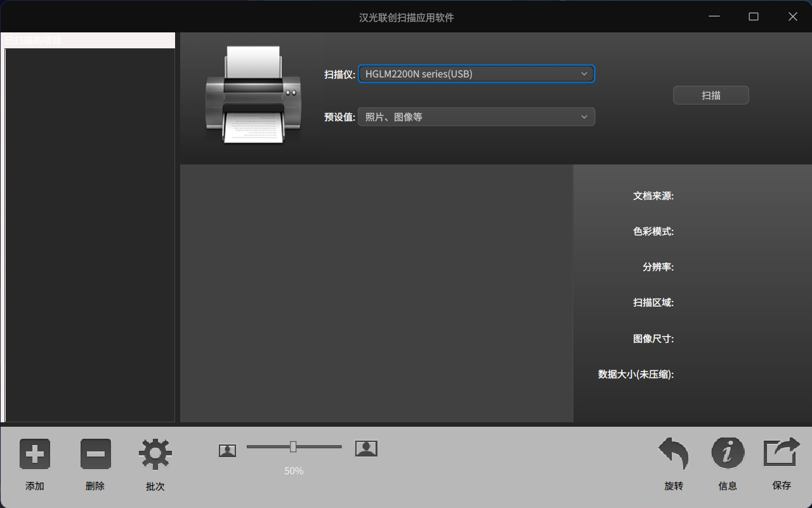Expand the 扫描仪 HGLM2200N series dropdown
Viewport: 812px width, 508px height.
(476, 74)
